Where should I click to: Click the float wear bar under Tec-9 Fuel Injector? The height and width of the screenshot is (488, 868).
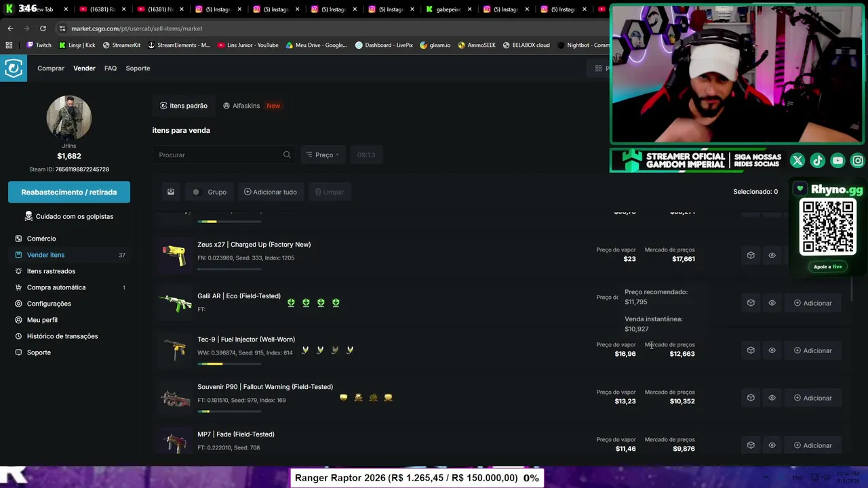coord(229,364)
